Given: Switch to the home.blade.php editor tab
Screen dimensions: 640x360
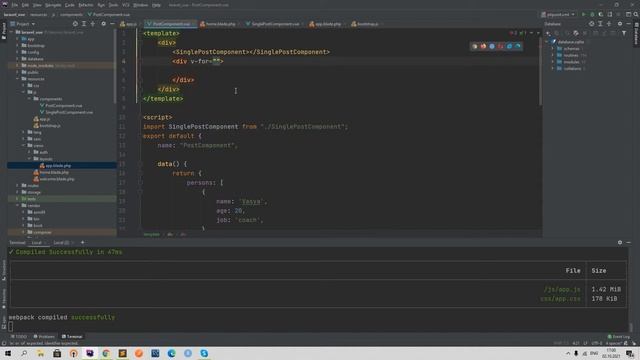Looking at the screenshot, I should 220,24.
